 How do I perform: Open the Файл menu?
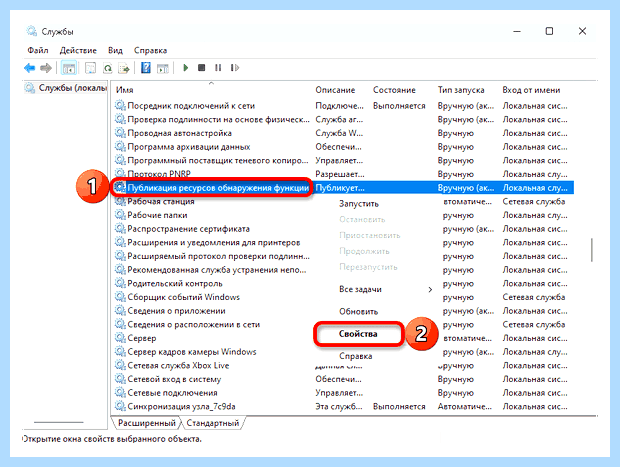(x=38, y=50)
